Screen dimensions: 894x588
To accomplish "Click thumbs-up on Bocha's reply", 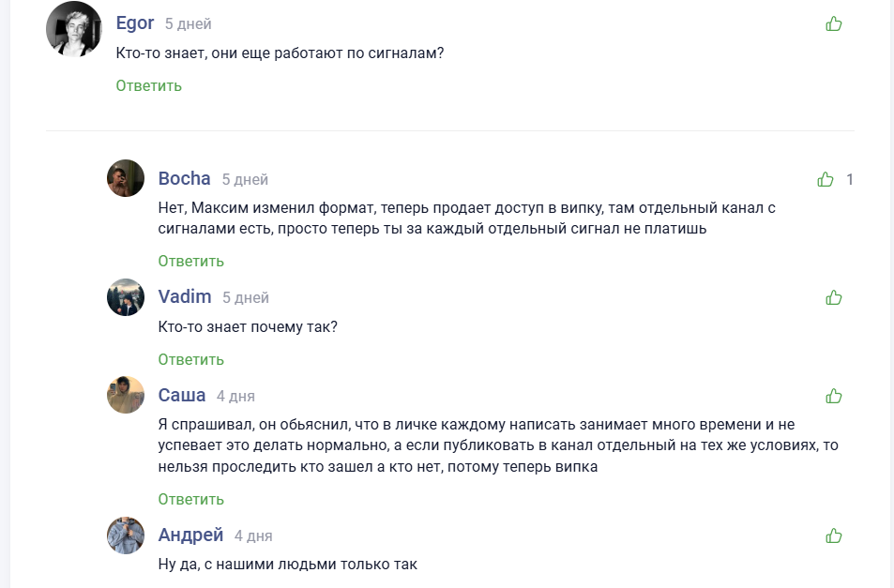I will click(x=826, y=179).
